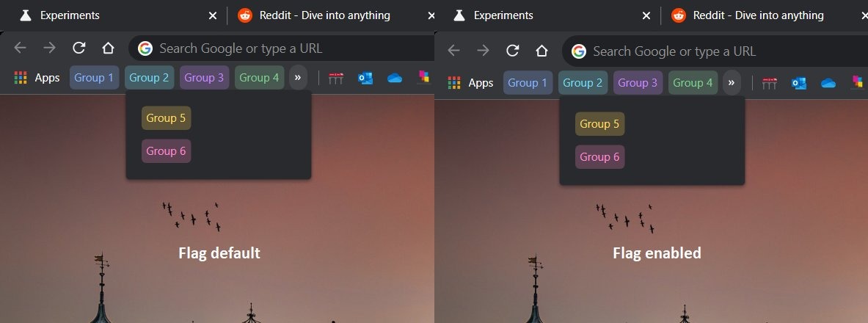Viewport: 868px width, 323px height.
Task: Open blue Group 1 chip in left window
Action: pos(94,78)
